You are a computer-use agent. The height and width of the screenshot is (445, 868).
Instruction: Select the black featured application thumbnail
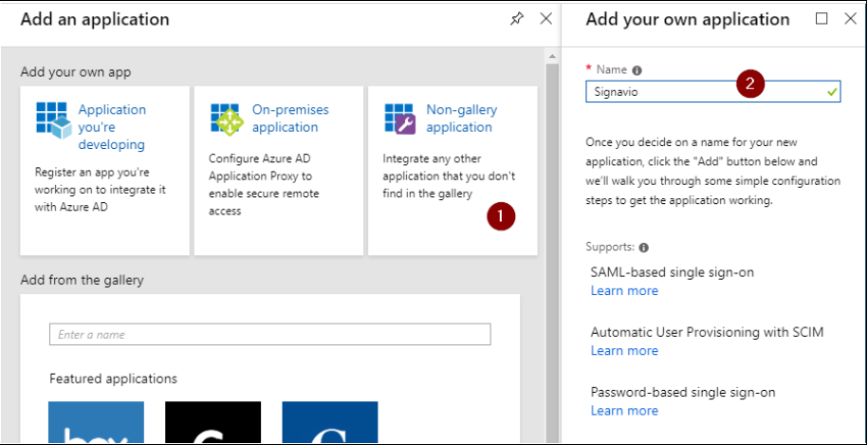pyautogui.click(x=213, y=422)
